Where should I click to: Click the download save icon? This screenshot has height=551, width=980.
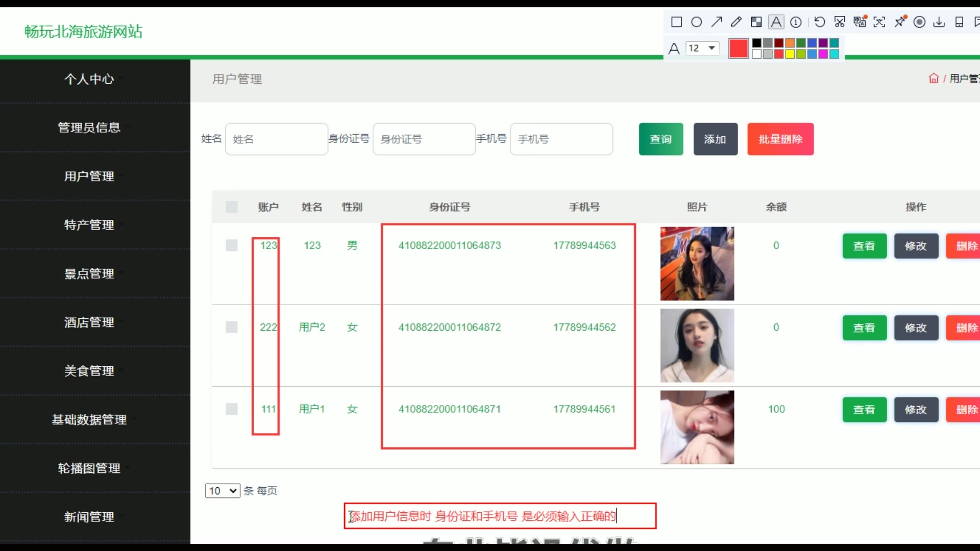(939, 22)
